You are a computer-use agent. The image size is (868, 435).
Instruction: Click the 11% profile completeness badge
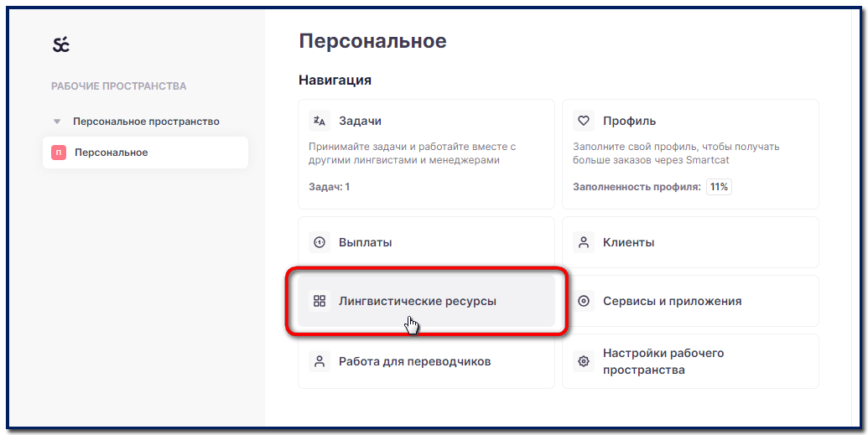point(719,187)
